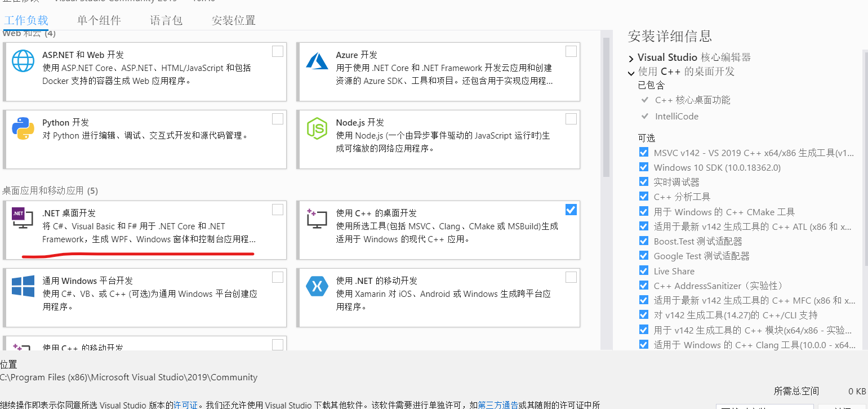Click the Node.js hexagon icon
The image size is (868, 409).
click(x=317, y=128)
